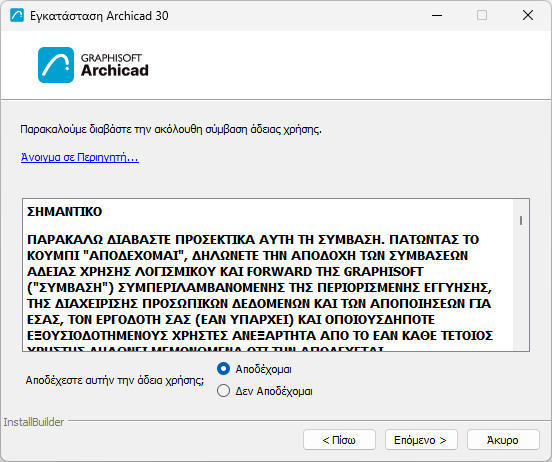Go to the next step with Επόμενο

tap(421, 439)
